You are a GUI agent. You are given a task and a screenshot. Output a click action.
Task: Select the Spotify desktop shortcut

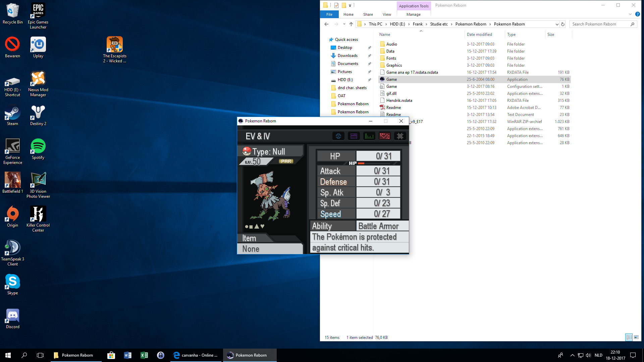point(38,149)
